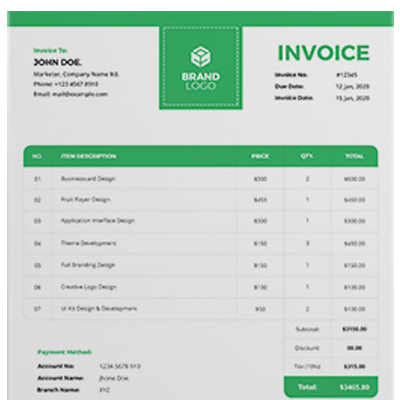Click the Total column header
This screenshot has width=400, height=400.
pyautogui.click(x=355, y=156)
